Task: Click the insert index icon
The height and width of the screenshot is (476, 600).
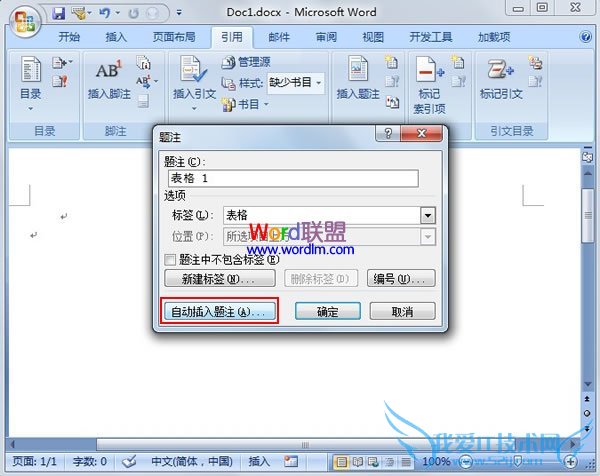Action: [x=458, y=61]
